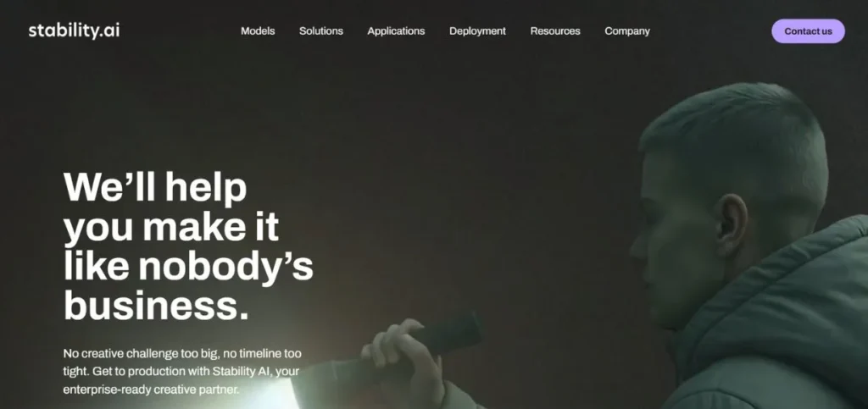Open the Resources navigation item
This screenshot has height=409, width=868.
pos(555,31)
